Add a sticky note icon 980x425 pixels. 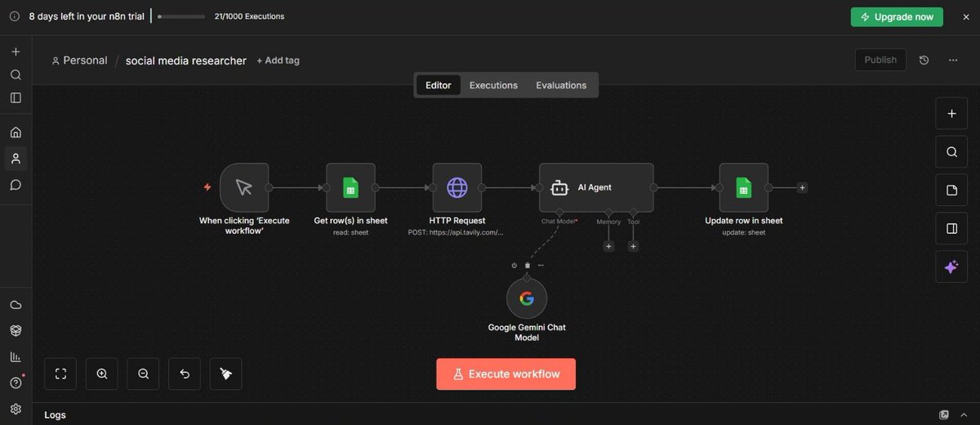click(951, 190)
